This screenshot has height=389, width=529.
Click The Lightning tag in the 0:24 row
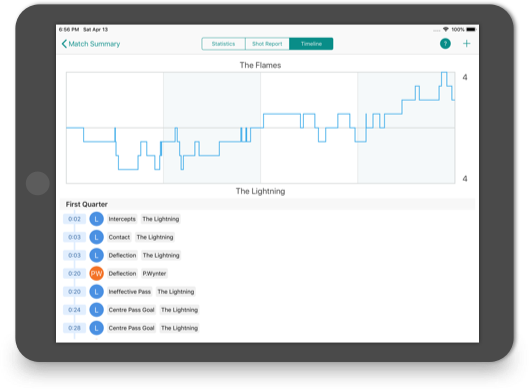(x=179, y=310)
